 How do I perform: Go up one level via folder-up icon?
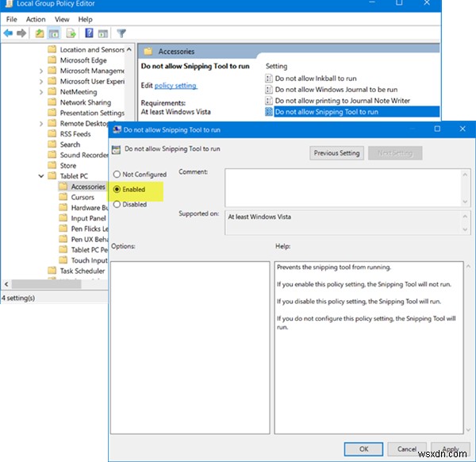point(40,33)
